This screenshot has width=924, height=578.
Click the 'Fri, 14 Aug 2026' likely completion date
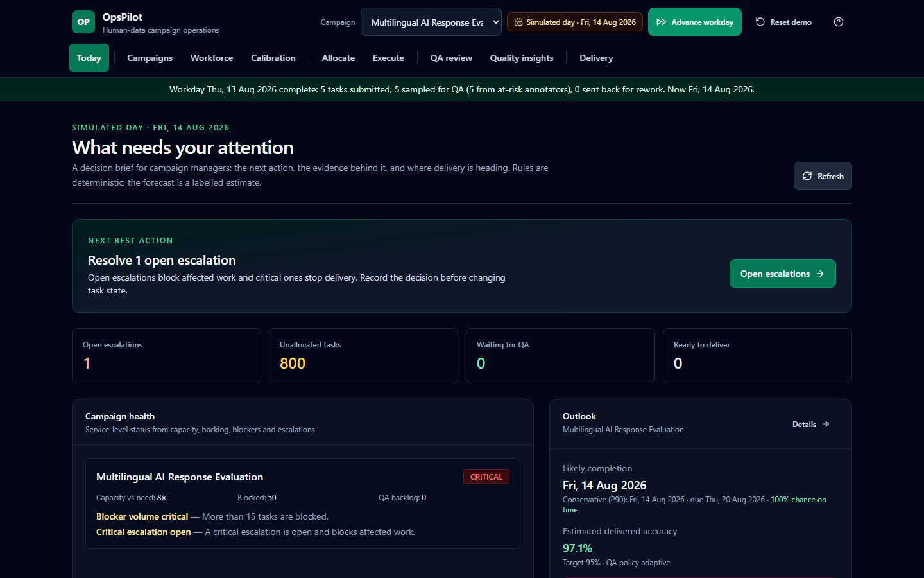click(604, 486)
